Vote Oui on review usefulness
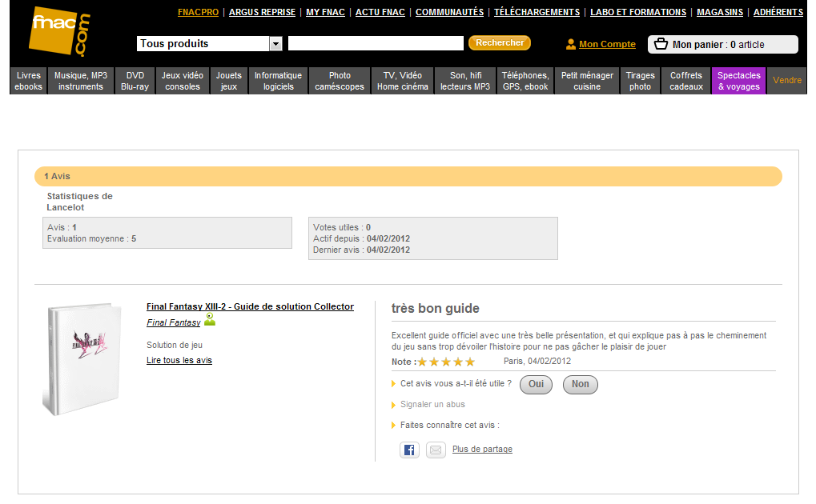Viewport: 816px width, 504px height. [x=536, y=384]
